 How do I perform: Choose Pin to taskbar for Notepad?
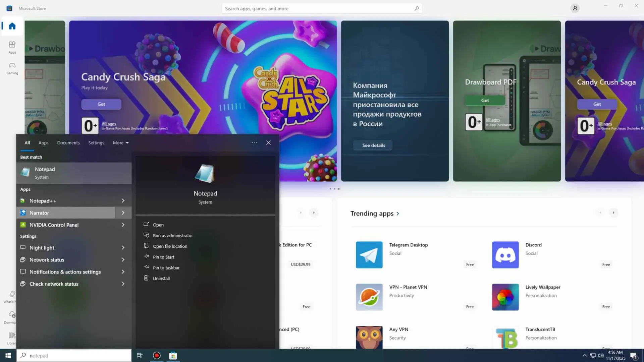[166, 268]
